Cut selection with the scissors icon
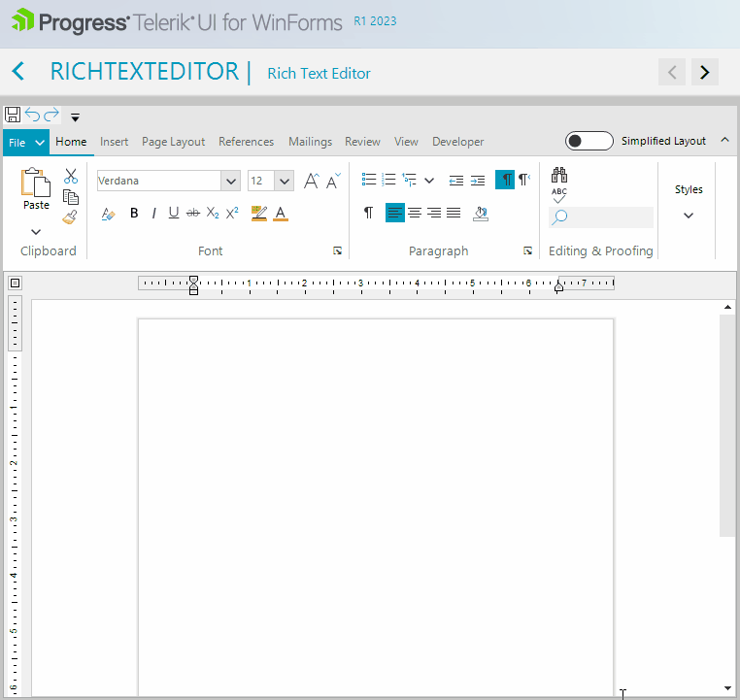Screen dimensions: 740x700 tap(71, 176)
